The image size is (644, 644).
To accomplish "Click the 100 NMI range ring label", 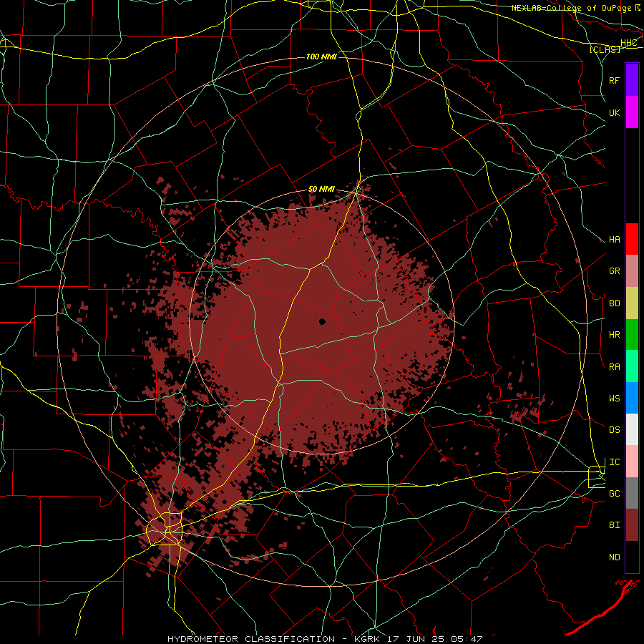I will [321, 57].
